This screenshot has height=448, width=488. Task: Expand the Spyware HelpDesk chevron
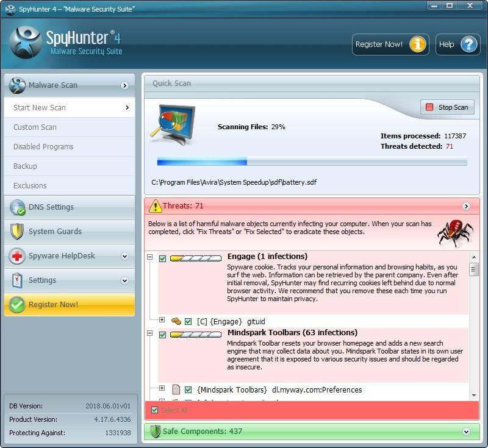(x=124, y=256)
